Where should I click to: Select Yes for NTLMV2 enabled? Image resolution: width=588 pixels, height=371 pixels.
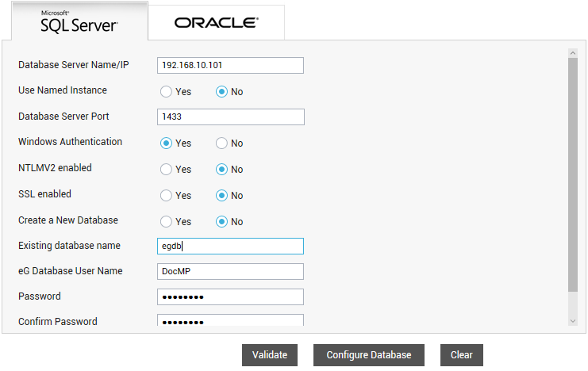[x=166, y=170]
